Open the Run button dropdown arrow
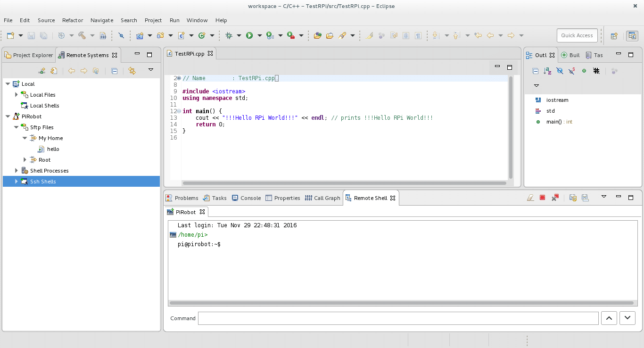The width and height of the screenshot is (644, 348). click(259, 35)
